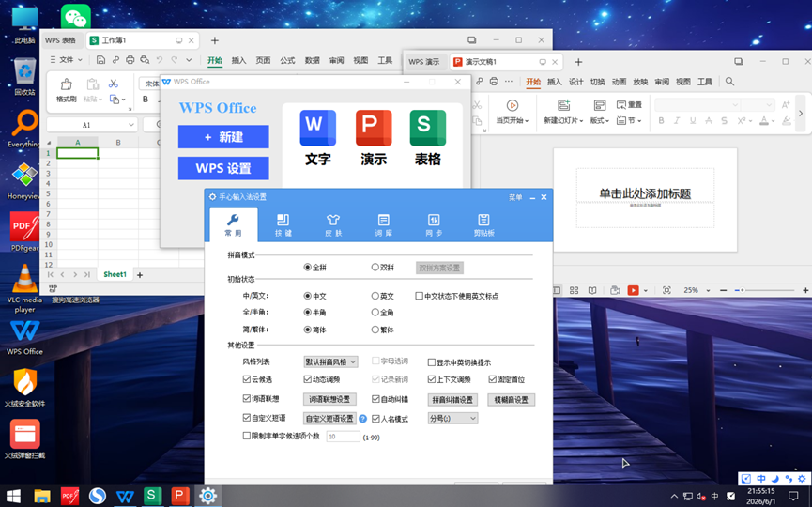Start slideshow with red play button in status bar

pyautogui.click(x=633, y=290)
